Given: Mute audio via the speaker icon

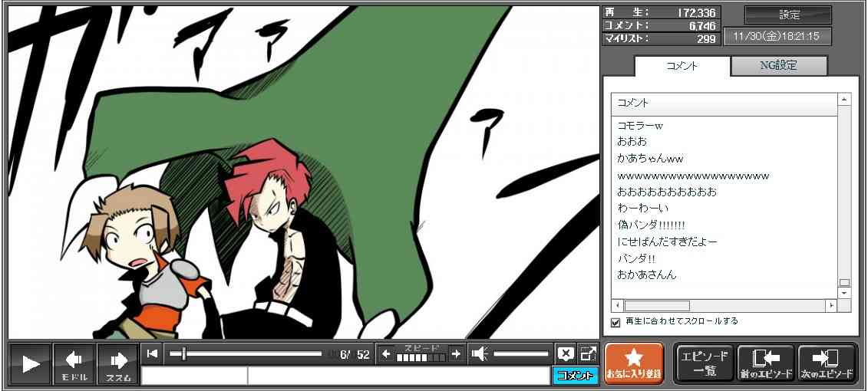Looking at the screenshot, I should (x=480, y=353).
